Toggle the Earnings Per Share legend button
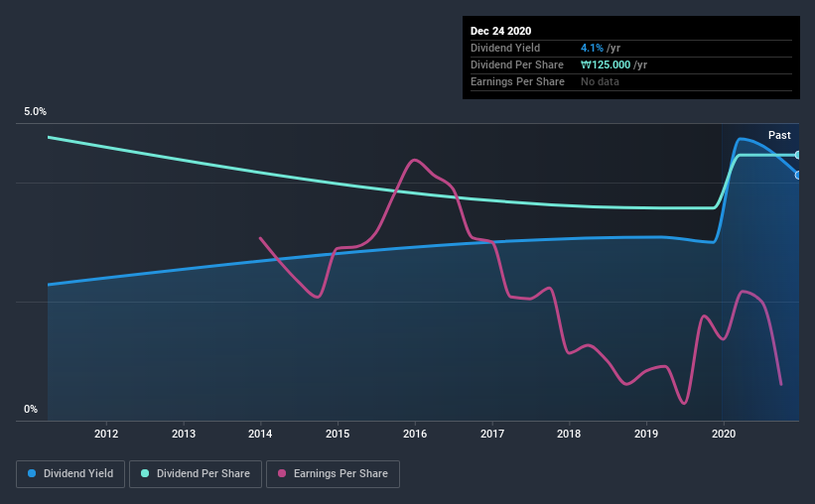 click(333, 474)
